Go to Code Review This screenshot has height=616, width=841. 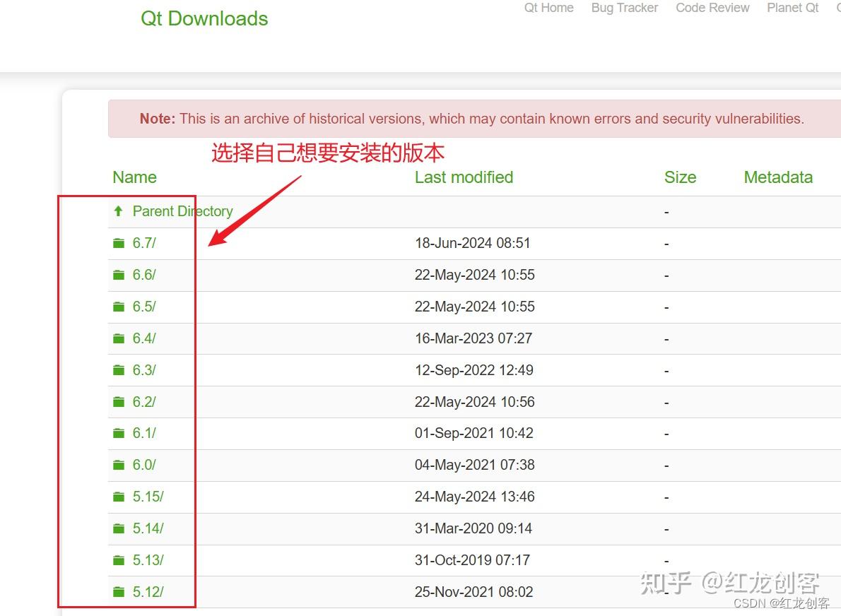point(712,8)
